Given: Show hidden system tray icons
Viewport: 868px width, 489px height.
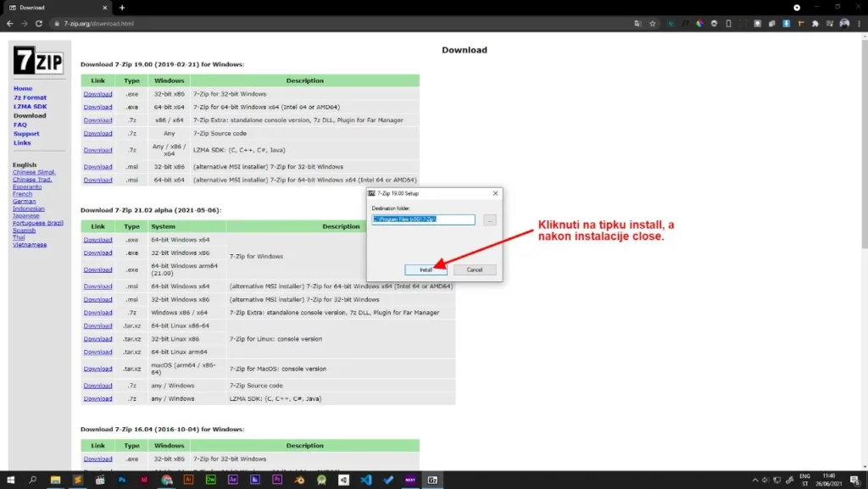Looking at the screenshot, I should point(754,481).
